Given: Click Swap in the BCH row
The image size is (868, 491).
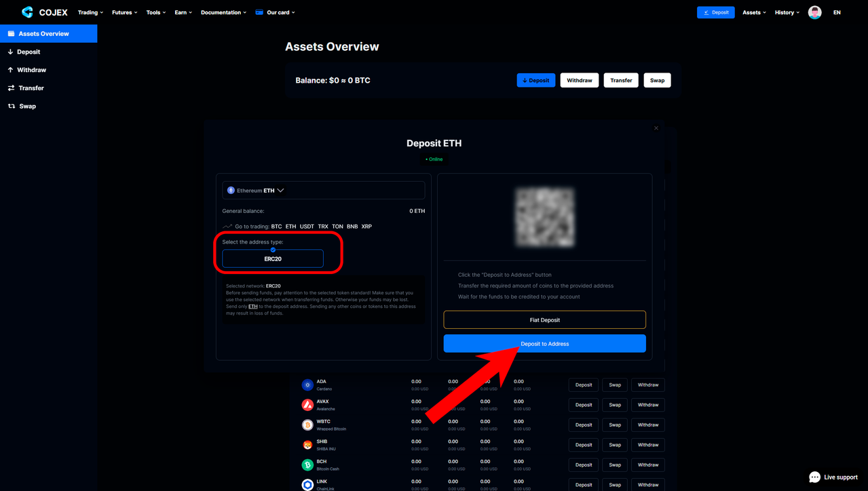Looking at the screenshot, I should point(615,465).
